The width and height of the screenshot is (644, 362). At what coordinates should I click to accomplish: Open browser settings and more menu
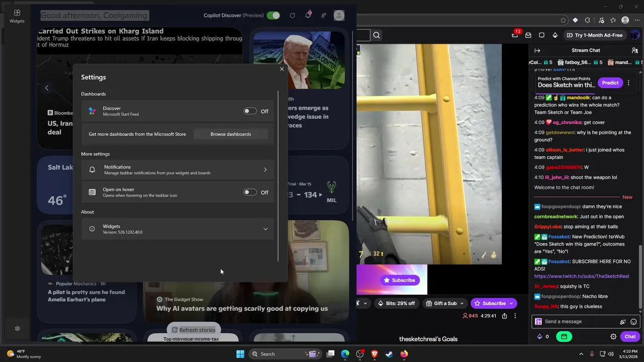tap(637, 20)
